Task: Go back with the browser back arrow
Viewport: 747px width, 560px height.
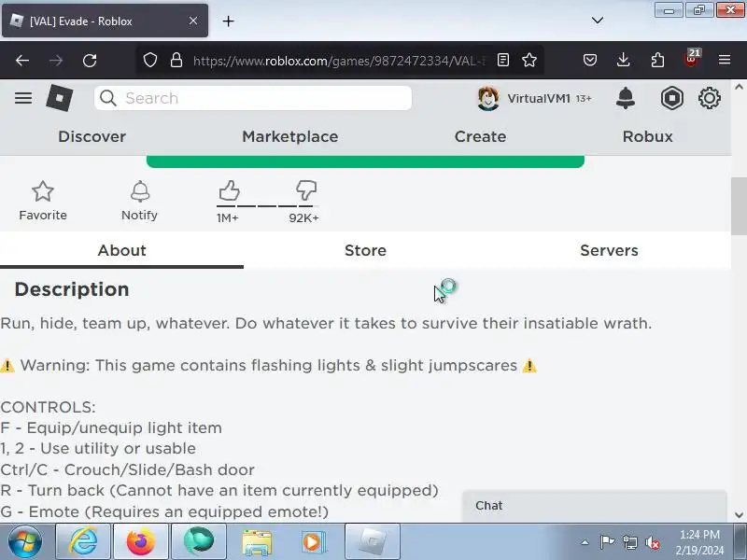Action: 22,60
